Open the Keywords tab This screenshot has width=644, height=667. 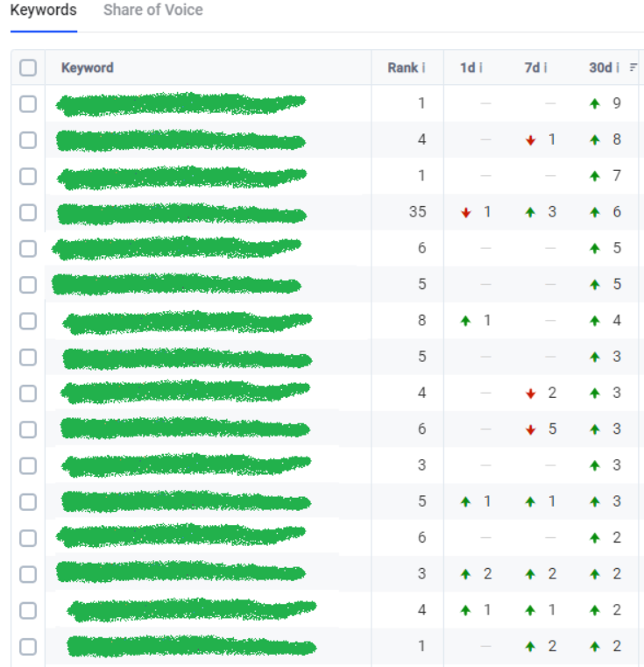point(43,11)
